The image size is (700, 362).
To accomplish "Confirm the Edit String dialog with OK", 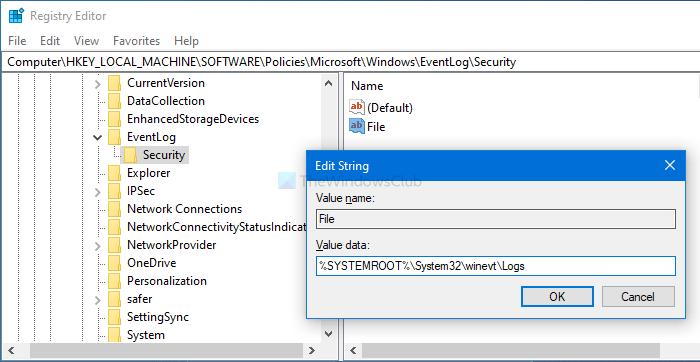I will coord(557,297).
